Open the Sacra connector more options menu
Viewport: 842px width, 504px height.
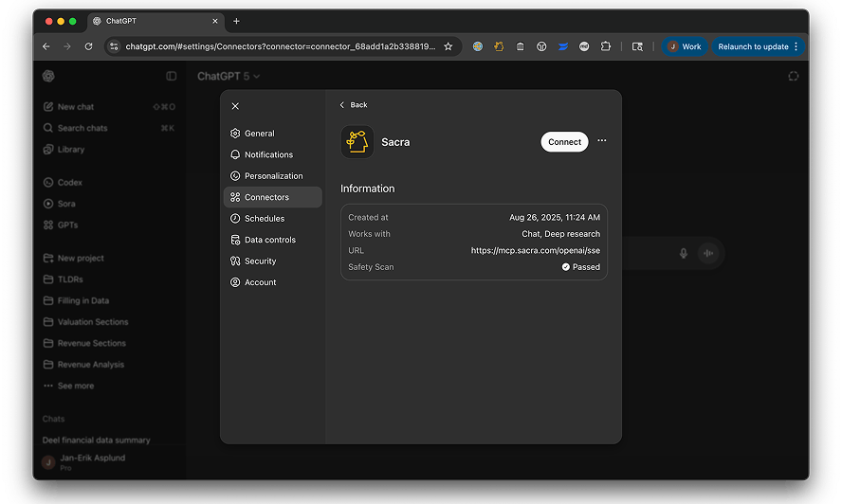[x=602, y=140]
